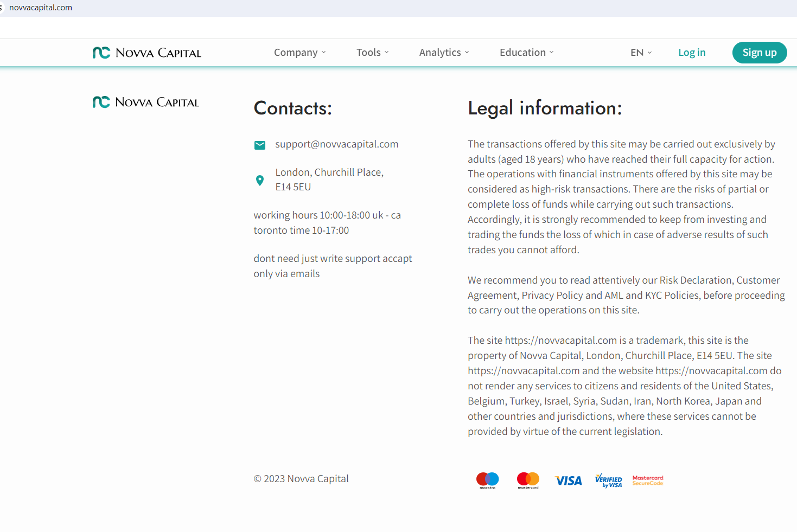Click the envelope email icon
Image resolution: width=797 pixels, height=532 pixels.
[260, 145]
